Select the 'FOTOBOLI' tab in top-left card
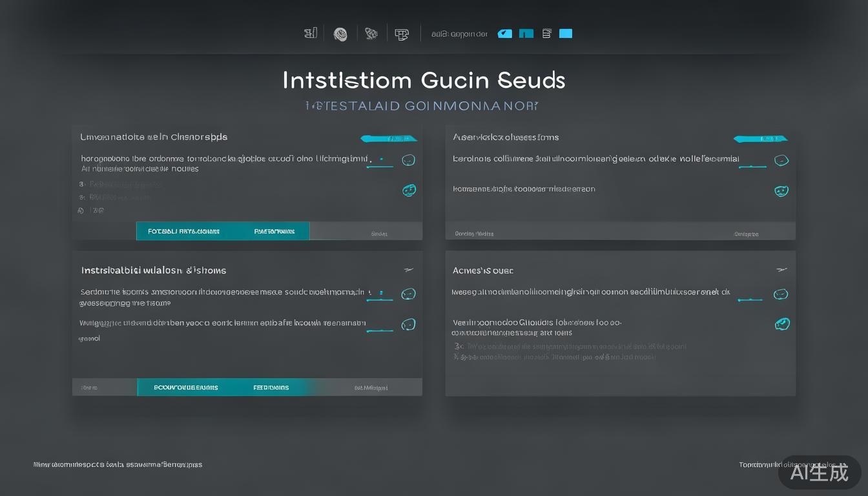The image size is (868, 496). pyautogui.click(x=184, y=231)
